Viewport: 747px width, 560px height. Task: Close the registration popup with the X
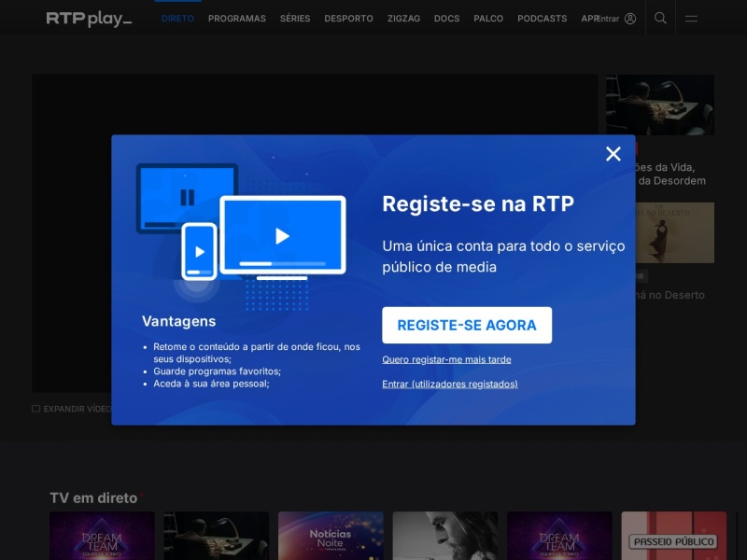(x=613, y=154)
